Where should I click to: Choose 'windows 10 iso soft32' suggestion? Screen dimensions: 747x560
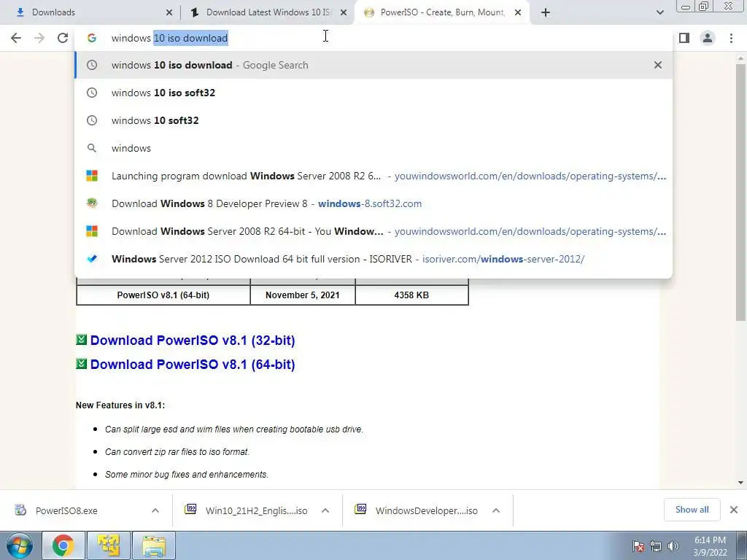point(373,93)
